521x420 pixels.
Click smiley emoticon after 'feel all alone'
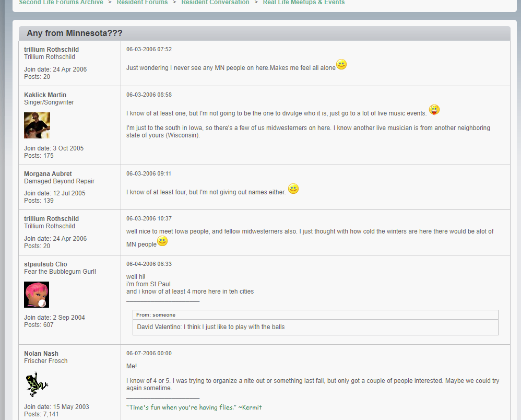point(341,64)
